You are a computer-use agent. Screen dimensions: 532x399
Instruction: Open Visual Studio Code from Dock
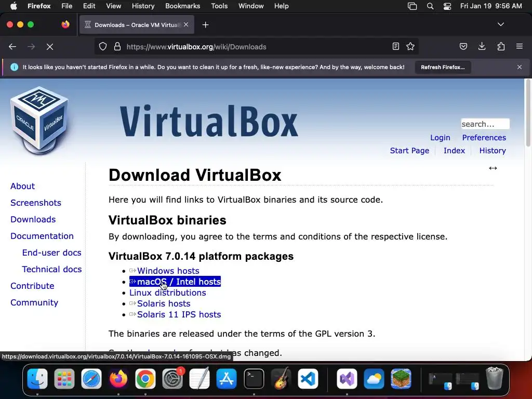[308, 378]
